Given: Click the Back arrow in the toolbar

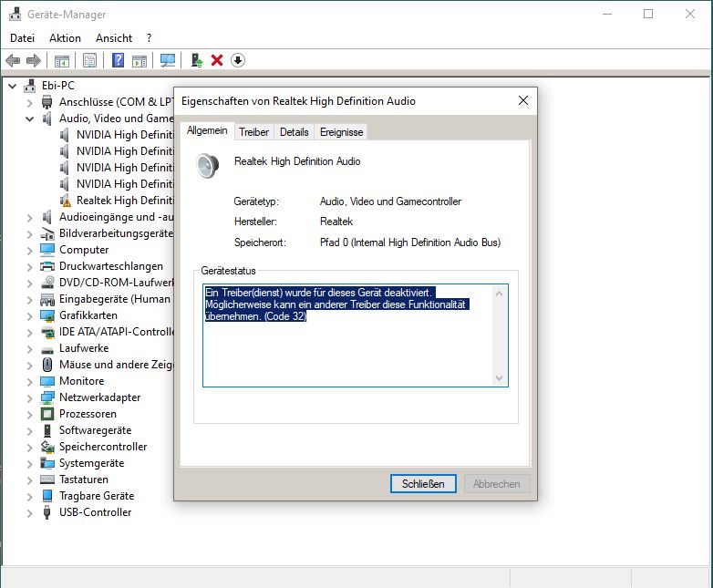Looking at the screenshot, I should pos(13,60).
